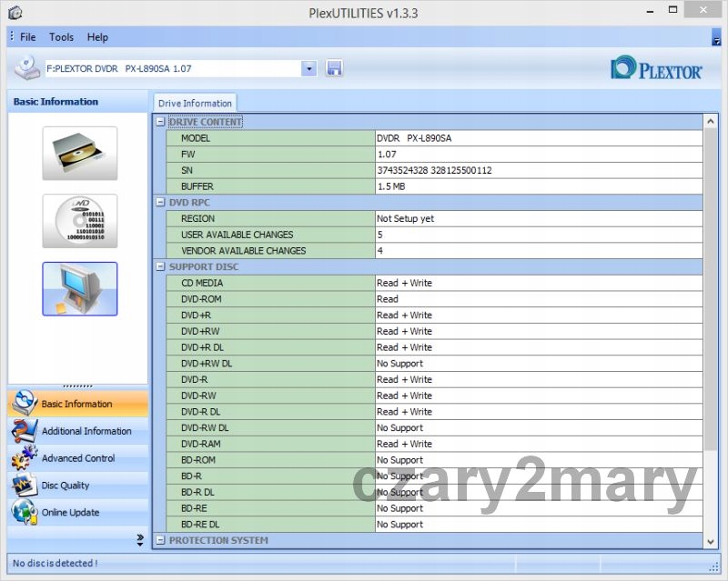Image resolution: width=728 pixels, height=581 pixels.
Task: Open the Tools menu
Action: coord(61,37)
